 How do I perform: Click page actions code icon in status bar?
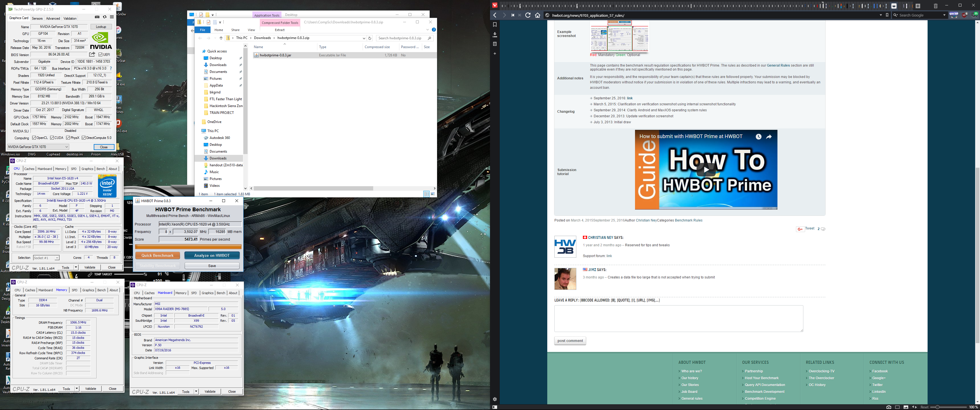914,407
